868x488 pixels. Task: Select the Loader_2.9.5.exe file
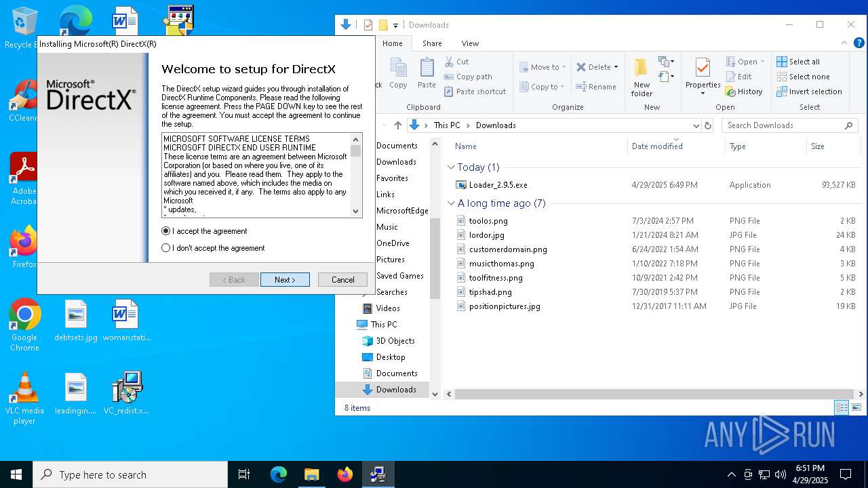tap(498, 185)
